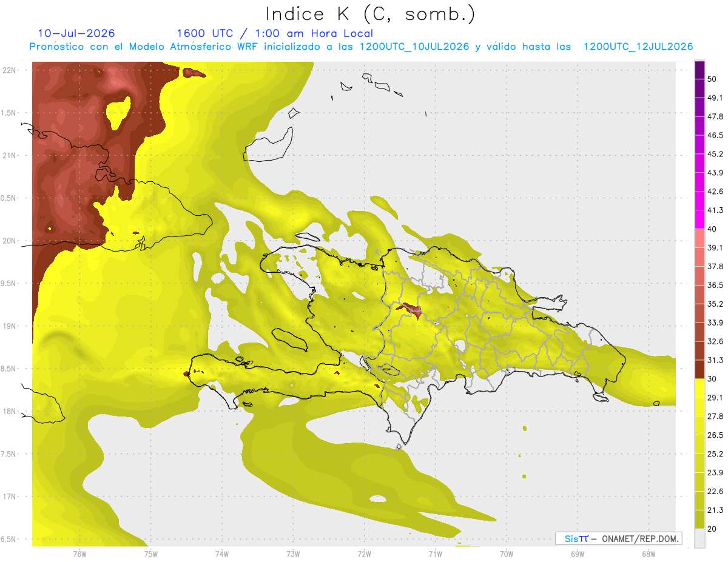728x562 pixels.
Task: Click the '75W' longitude label
Action: point(150,554)
